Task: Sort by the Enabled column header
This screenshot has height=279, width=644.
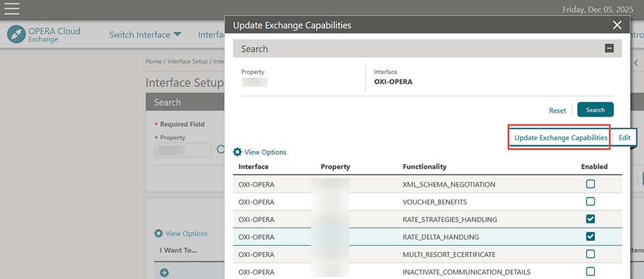Action: click(x=594, y=167)
